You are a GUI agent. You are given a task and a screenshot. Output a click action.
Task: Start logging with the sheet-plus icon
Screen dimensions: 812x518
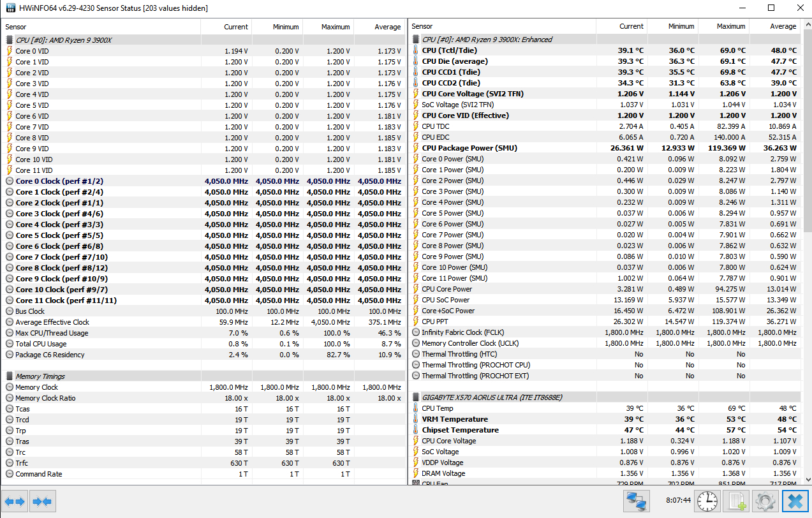point(735,501)
